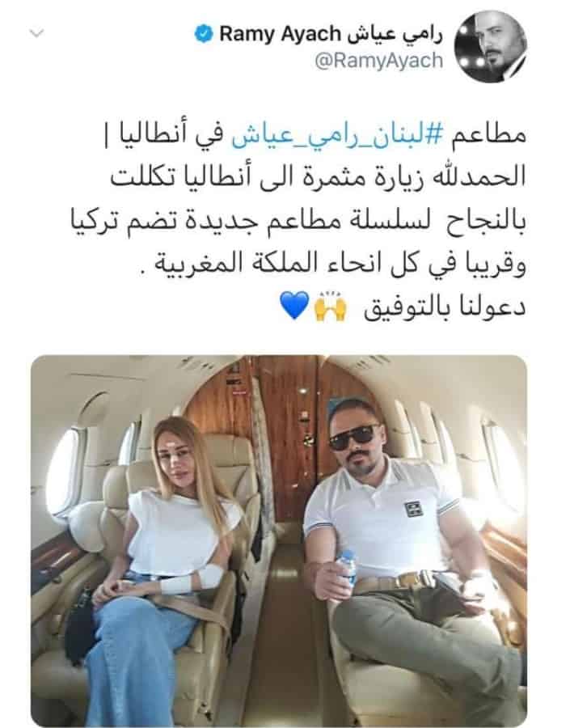
Task: Click the blue heart emoji
Action: click(294, 305)
